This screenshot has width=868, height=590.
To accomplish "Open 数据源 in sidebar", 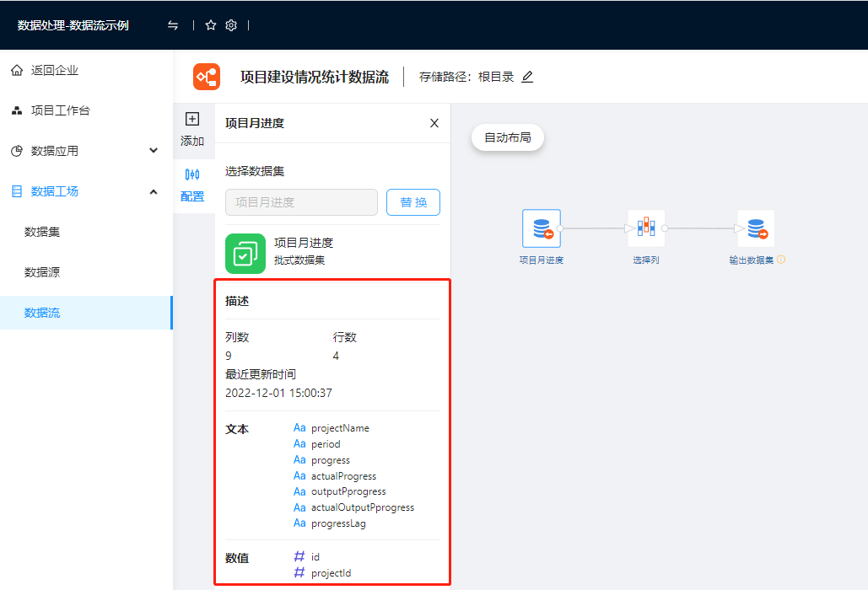I will click(42, 272).
